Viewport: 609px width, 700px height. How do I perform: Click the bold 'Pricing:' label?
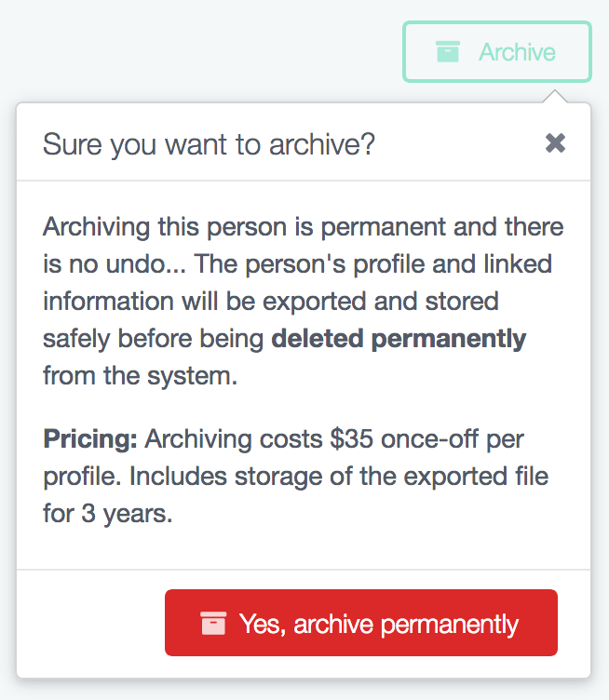tap(90, 439)
